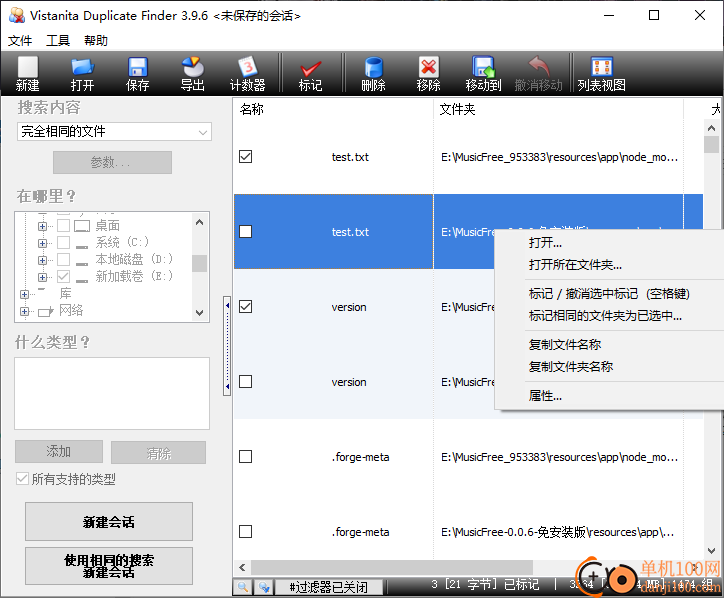The image size is (724, 598).
Task: Expand the 桌面 tree node
Action: pyautogui.click(x=42, y=226)
